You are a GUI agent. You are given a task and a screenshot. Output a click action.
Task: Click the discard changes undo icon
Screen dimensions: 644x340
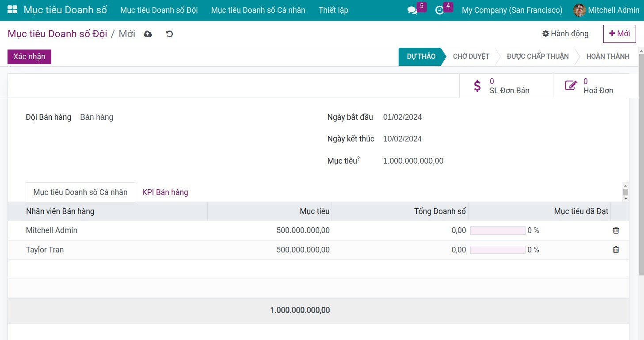[x=169, y=34]
